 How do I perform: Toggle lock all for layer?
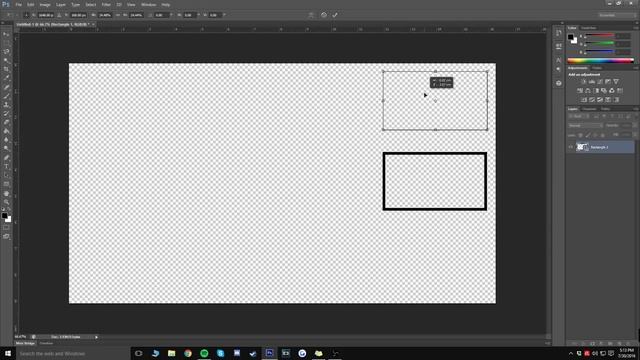pos(602,135)
